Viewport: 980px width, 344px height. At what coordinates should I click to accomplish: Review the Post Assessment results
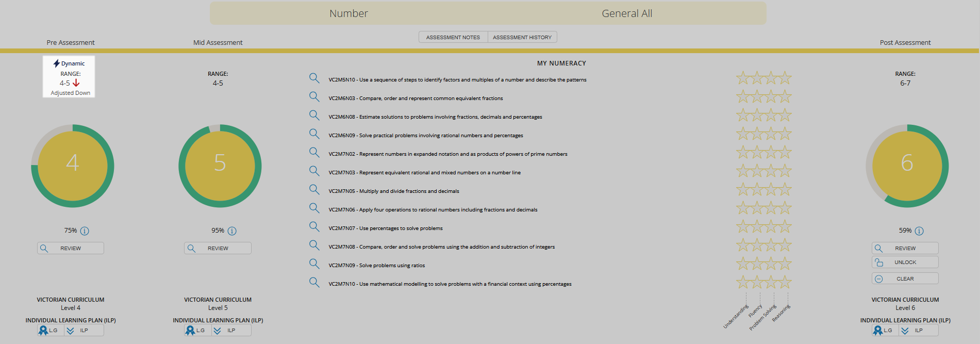pos(905,248)
